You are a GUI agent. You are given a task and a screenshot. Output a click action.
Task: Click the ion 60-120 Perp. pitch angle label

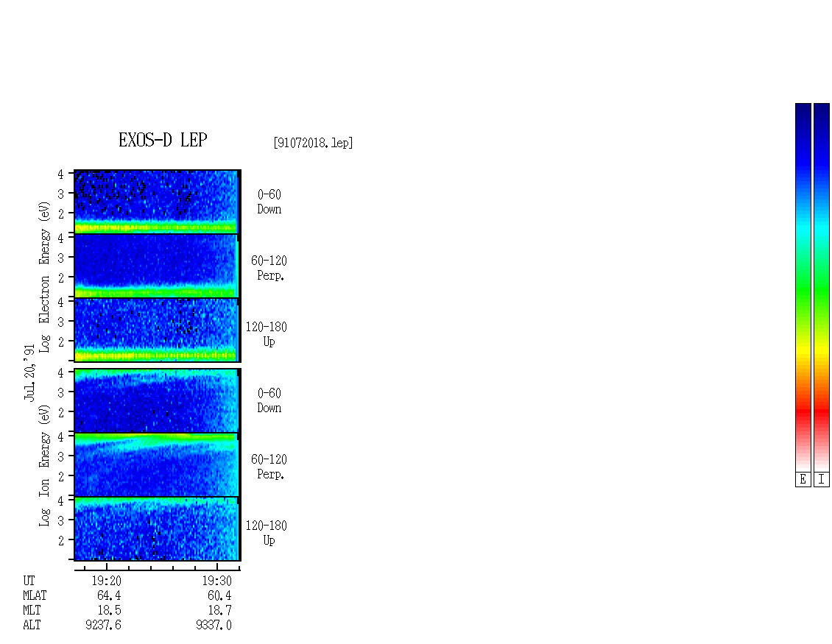click(x=269, y=467)
